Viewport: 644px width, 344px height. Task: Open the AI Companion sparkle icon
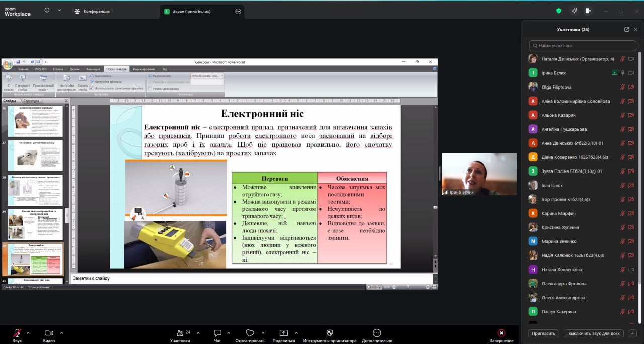[574, 11]
